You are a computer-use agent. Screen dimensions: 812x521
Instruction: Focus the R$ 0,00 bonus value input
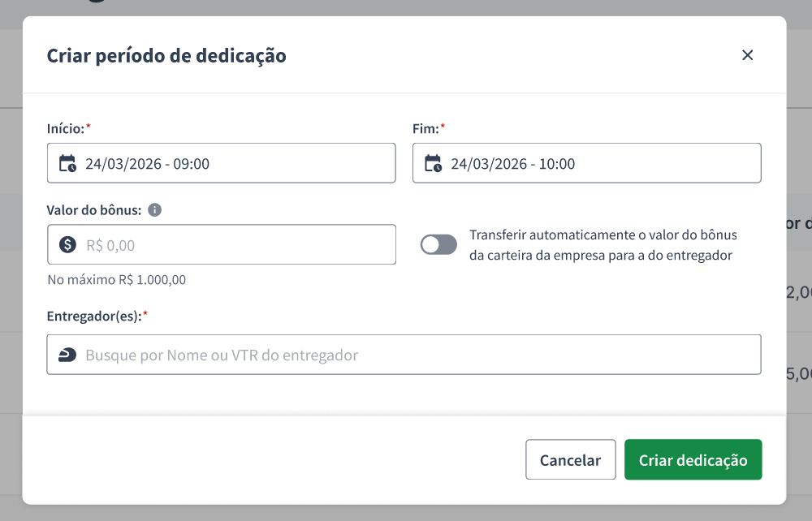222,244
